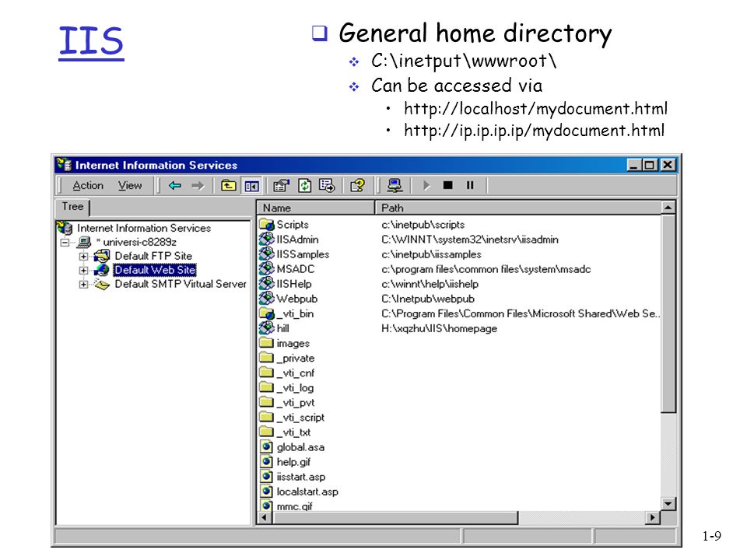Select the help.gif file icon

click(x=267, y=461)
